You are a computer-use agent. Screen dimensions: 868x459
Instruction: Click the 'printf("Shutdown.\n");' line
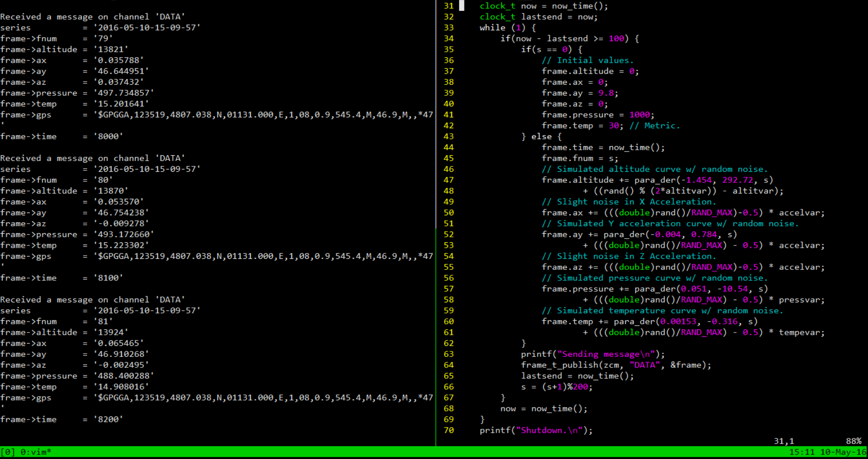point(536,431)
